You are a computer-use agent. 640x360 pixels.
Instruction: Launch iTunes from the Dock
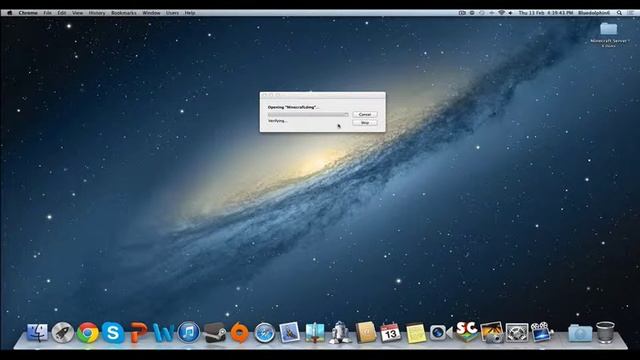tap(189, 333)
